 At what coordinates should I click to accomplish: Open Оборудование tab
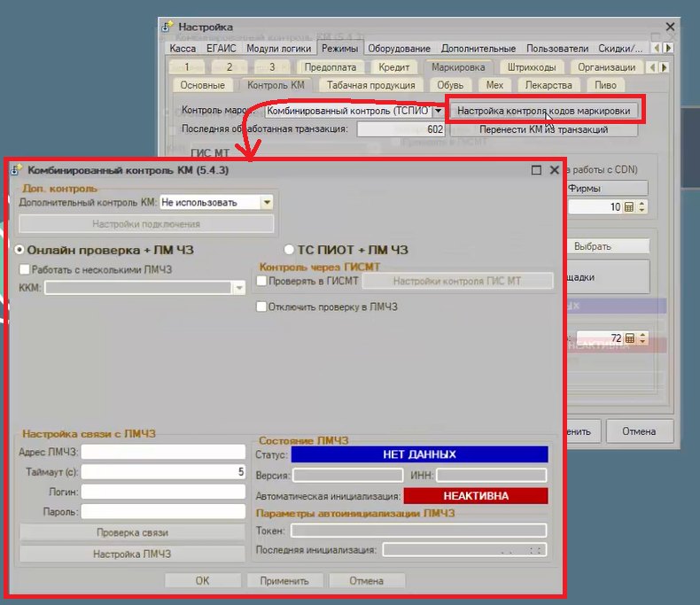coord(399,48)
